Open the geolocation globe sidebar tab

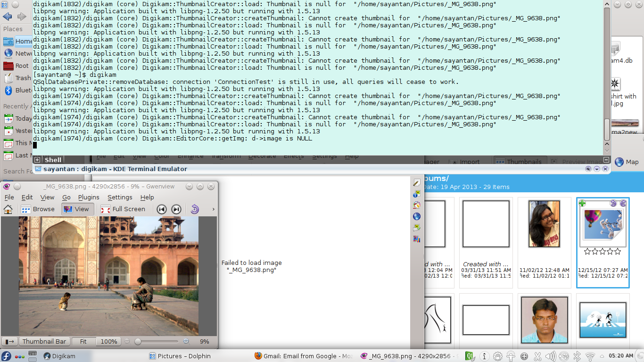pos(416,216)
